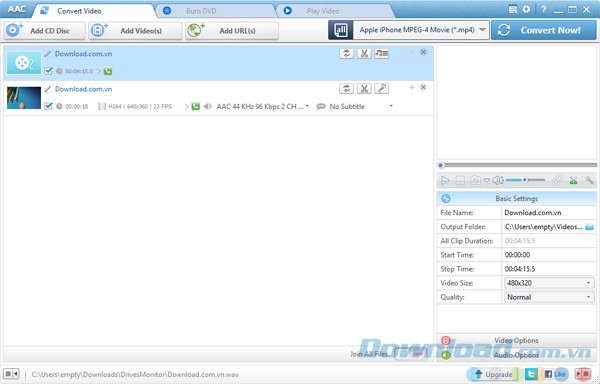Click magic wand effects icon on second row
600x384 pixels.
point(382,88)
